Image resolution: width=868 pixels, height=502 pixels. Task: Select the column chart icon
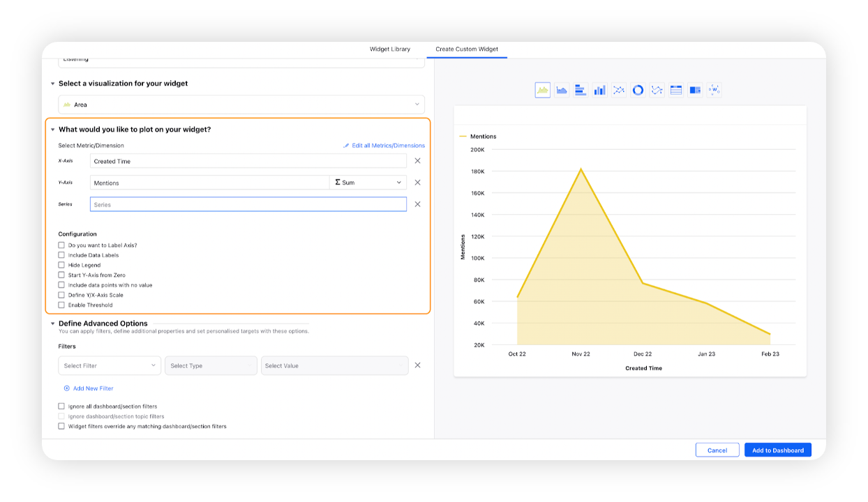600,90
